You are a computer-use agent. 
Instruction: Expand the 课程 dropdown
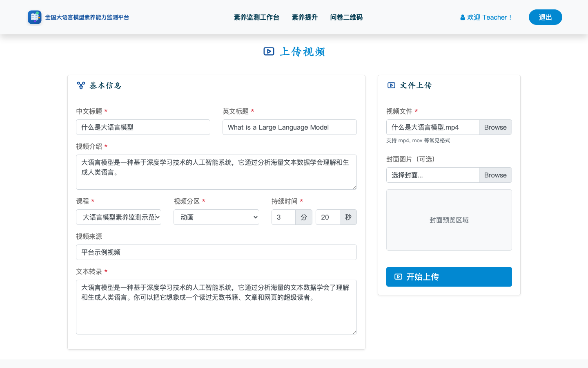coord(118,217)
